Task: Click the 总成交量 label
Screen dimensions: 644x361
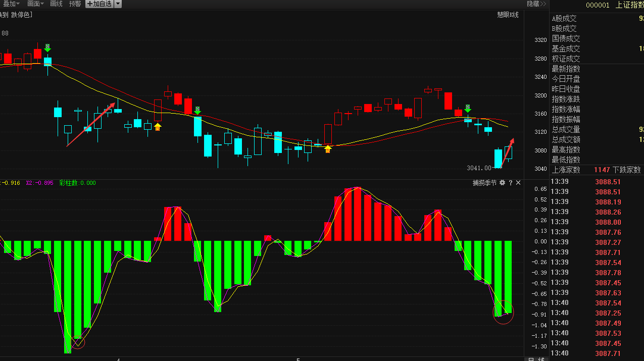Action: pos(566,129)
